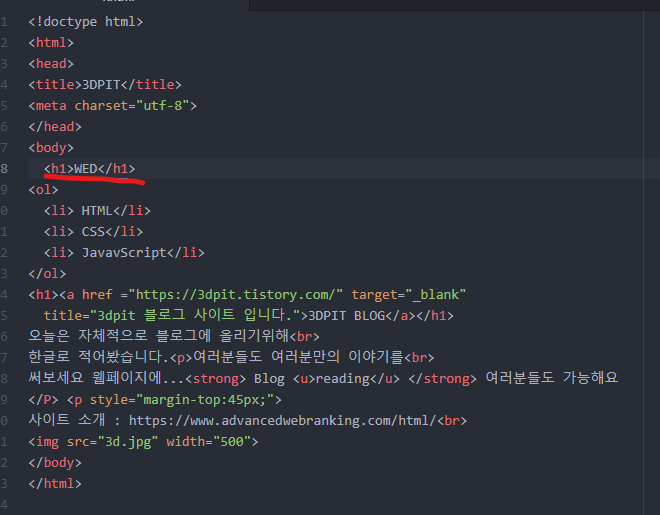Click the 3DPIT title text
660x515 pixels.
[x=101, y=85]
